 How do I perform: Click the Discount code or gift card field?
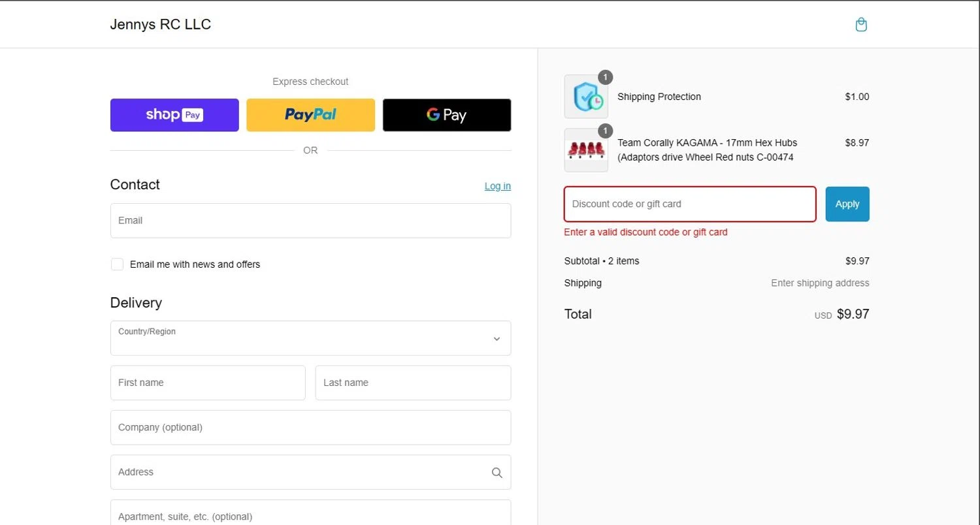690,204
